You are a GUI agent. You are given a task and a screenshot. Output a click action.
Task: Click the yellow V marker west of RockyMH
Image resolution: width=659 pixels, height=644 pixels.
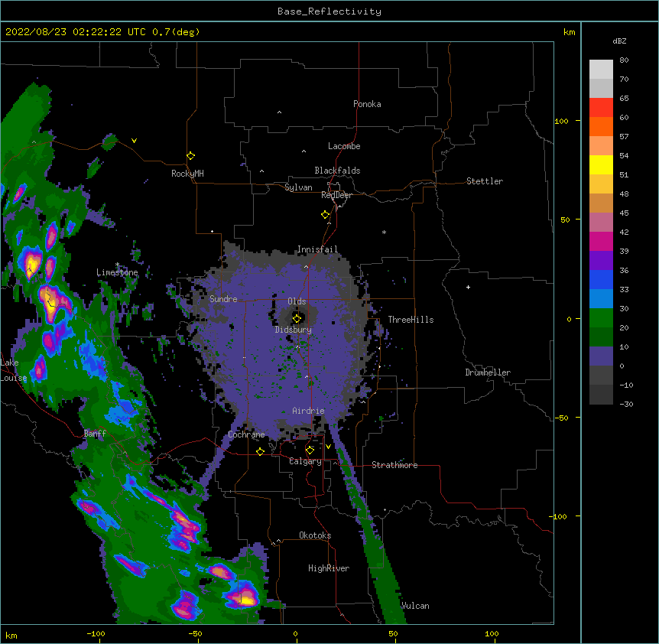134,141
